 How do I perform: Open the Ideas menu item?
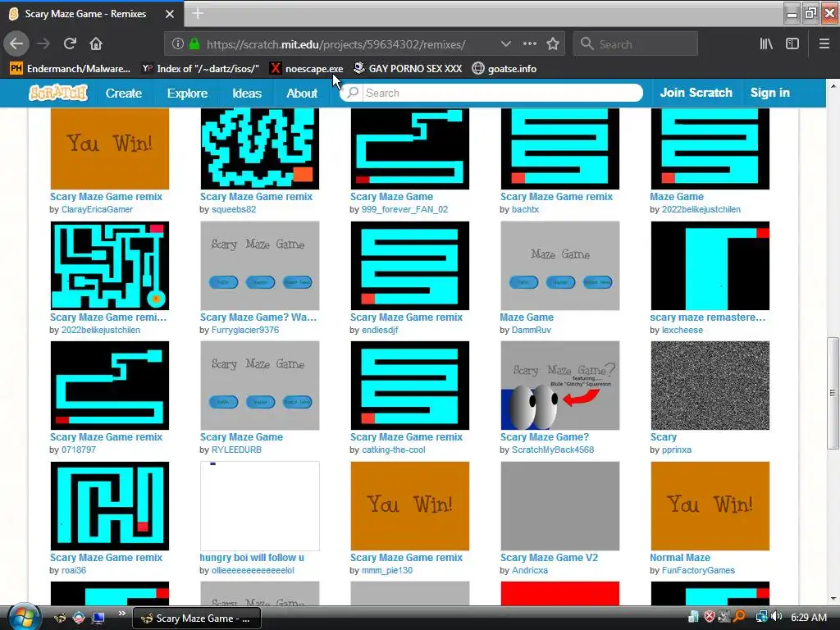[x=246, y=94]
